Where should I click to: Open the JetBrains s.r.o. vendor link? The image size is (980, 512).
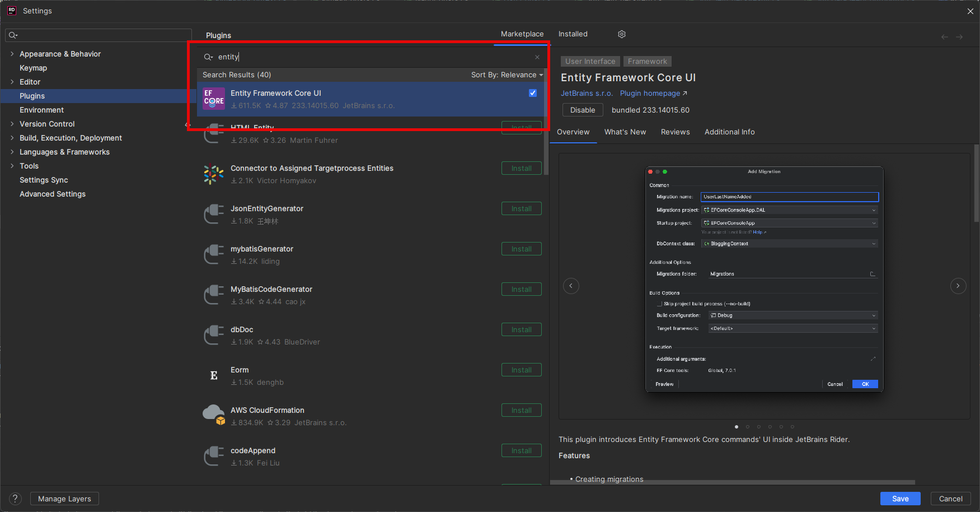[587, 94]
